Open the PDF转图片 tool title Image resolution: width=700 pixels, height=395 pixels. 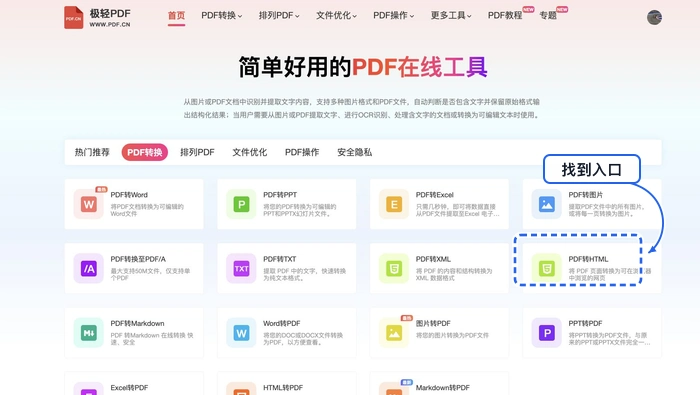point(585,195)
